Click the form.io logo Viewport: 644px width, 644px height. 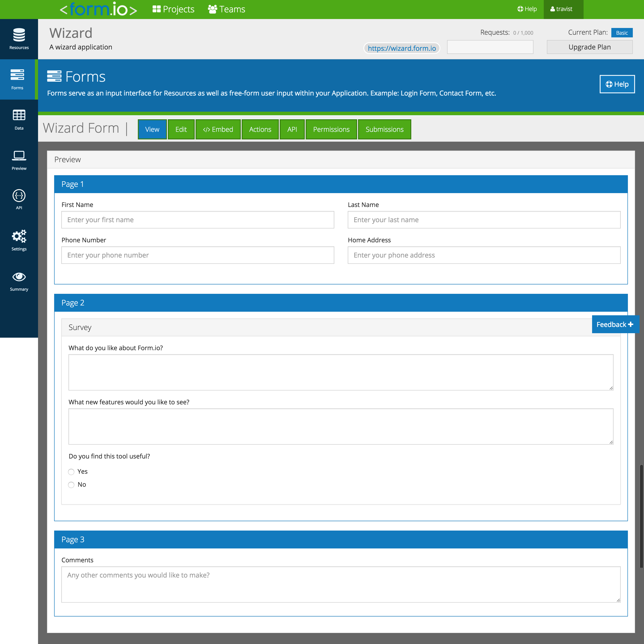click(98, 9)
